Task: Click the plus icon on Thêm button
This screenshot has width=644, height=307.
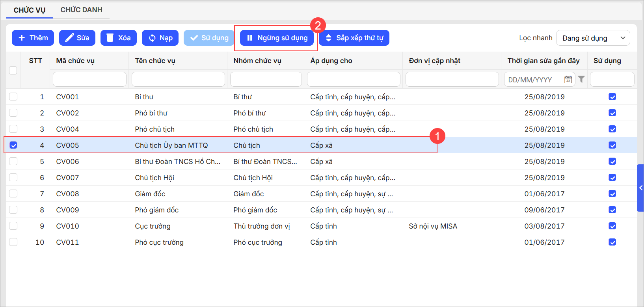Action: (x=22, y=38)
